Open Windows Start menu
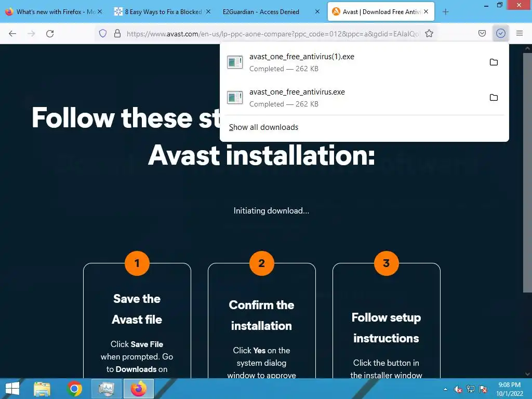The image size is (532, 399). coord(12,389)
